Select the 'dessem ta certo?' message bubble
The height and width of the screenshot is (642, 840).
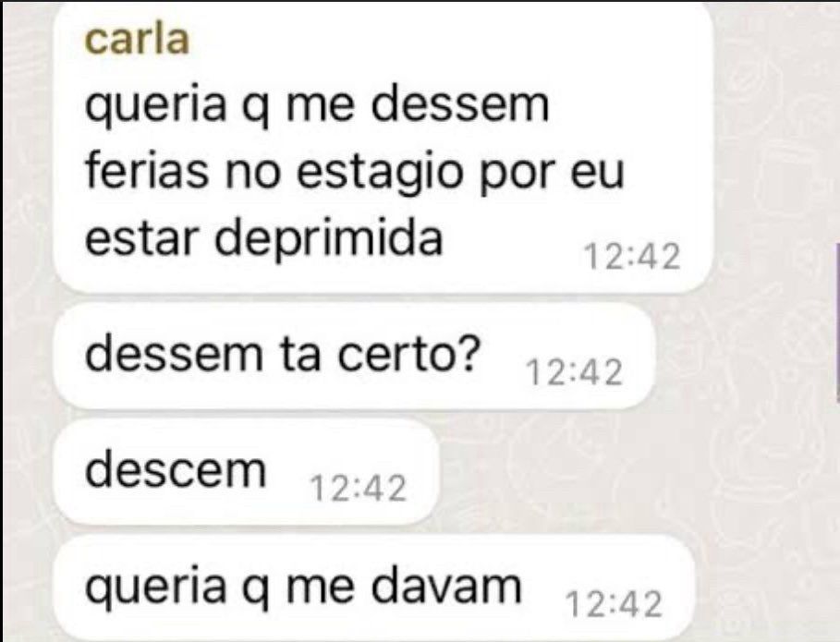355,357
